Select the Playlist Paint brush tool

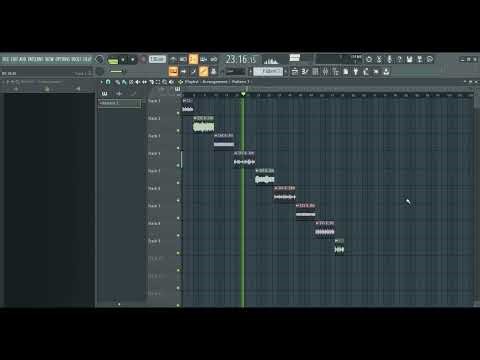click(124, 82)
